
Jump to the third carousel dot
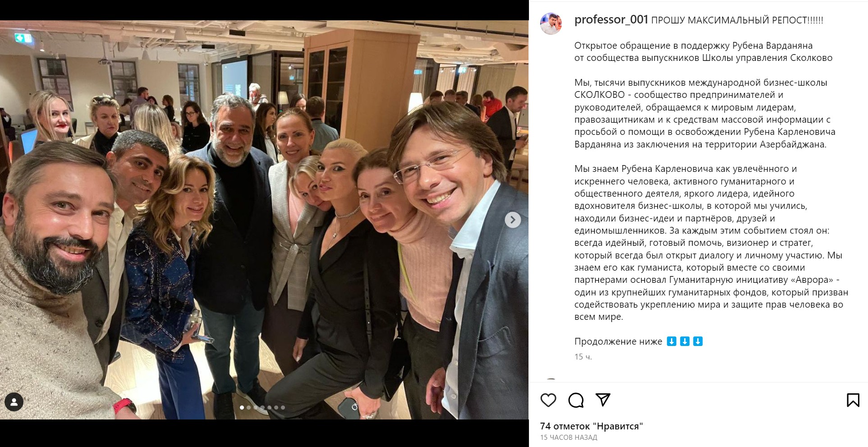256,407
